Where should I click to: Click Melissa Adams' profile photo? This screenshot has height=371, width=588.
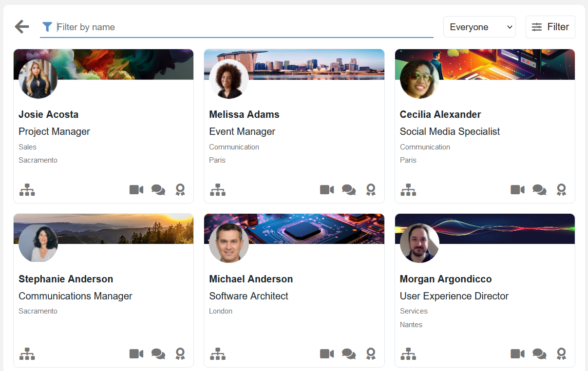click(228, 79)
